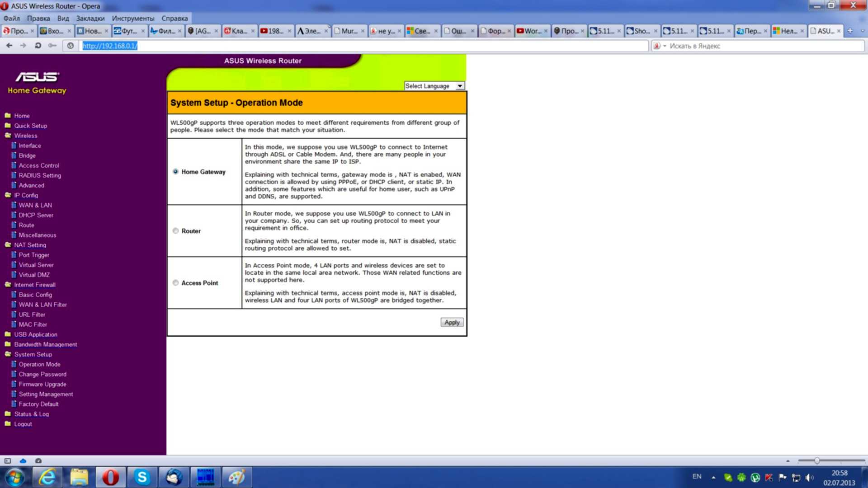Click the Opera icon in the taskbar
This screenshot has width=868, height=488.
click(x=110, y=477)
